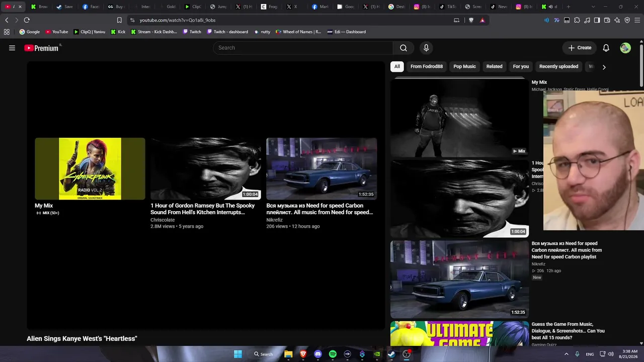The width and height of the screenshot is (644, 362).
Task: Reload the current page
Action: click(27, 20)
